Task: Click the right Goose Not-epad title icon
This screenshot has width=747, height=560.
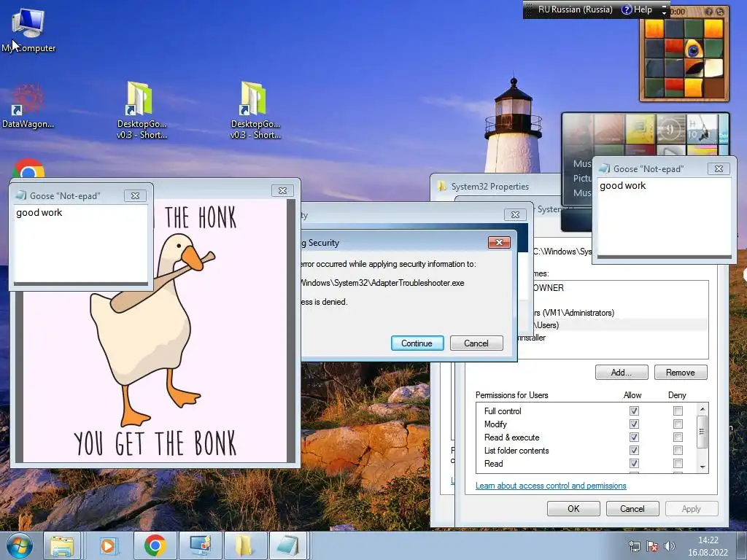Action: [x=604, y=168]
